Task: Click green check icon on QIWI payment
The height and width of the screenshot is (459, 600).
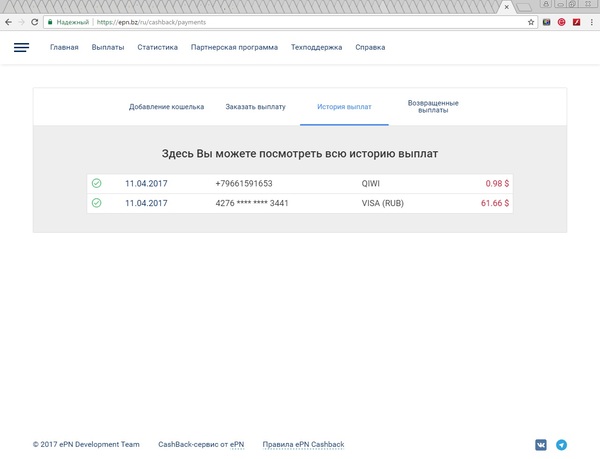Action: pyautogui.click(x=96, y=184)
